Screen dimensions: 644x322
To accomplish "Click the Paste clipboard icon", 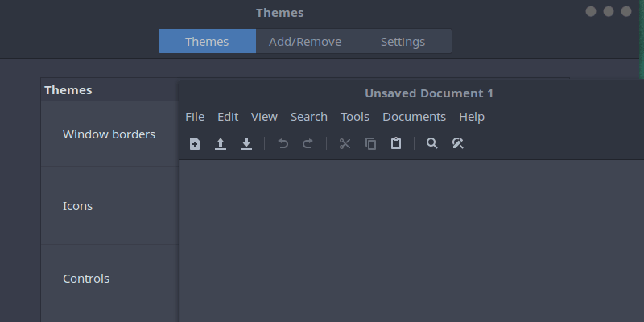I will [395, 144].
